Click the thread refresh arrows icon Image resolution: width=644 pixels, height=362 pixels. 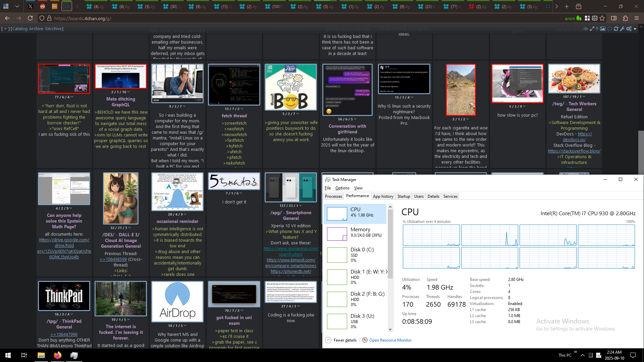(x=616, y=29)
